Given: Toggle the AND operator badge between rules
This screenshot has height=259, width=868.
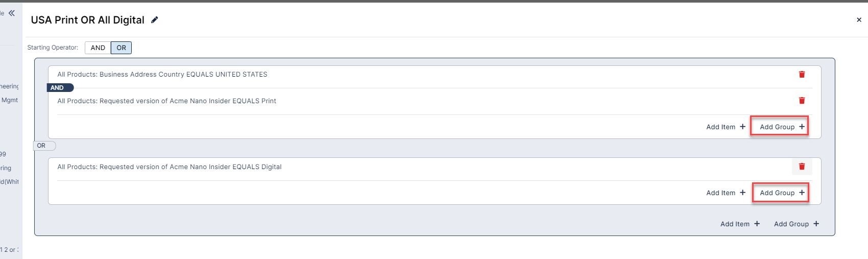Looking at the screenshot, I should coord(60,88).
